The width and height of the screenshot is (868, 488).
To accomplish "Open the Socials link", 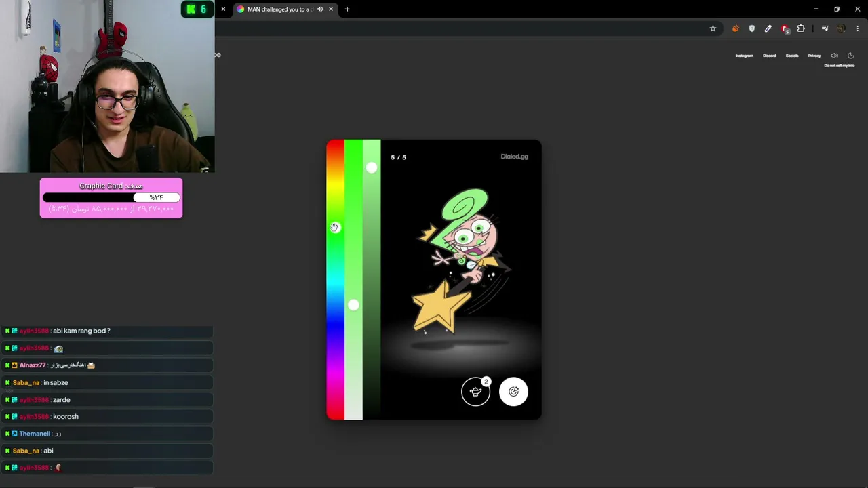I will pyautogui.click(x=792, y=56).
